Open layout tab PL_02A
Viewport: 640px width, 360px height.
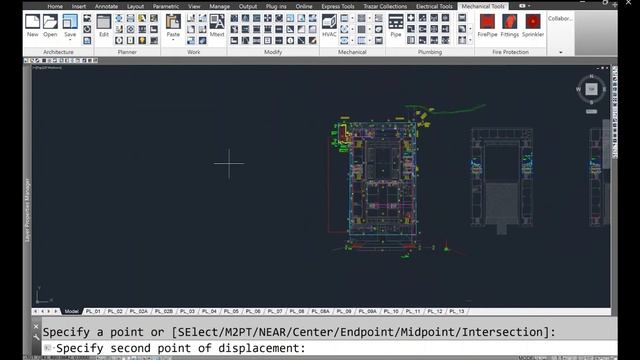tap(138, 311)
